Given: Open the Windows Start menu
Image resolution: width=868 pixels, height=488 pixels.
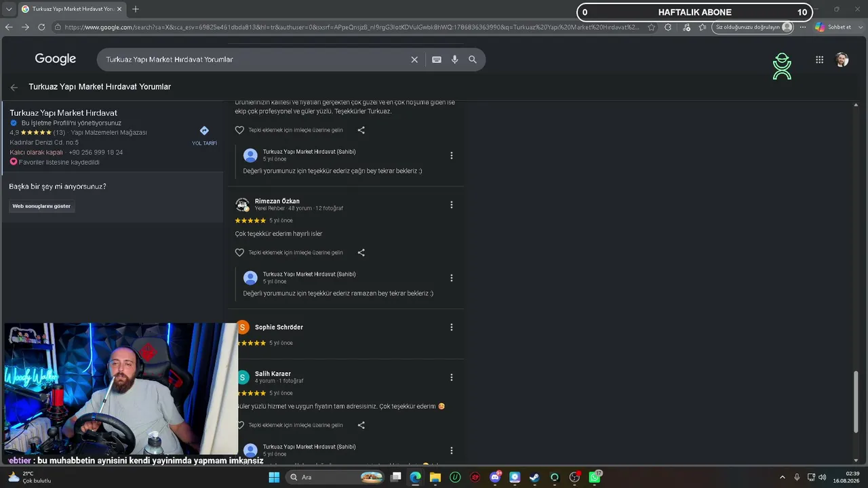Looking at the screenshot, I should (x=274, y=477).
